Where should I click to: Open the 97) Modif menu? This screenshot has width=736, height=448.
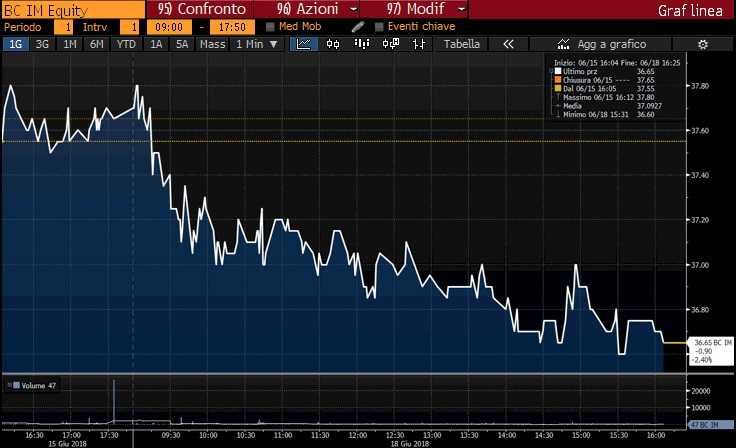click(415, 9)
